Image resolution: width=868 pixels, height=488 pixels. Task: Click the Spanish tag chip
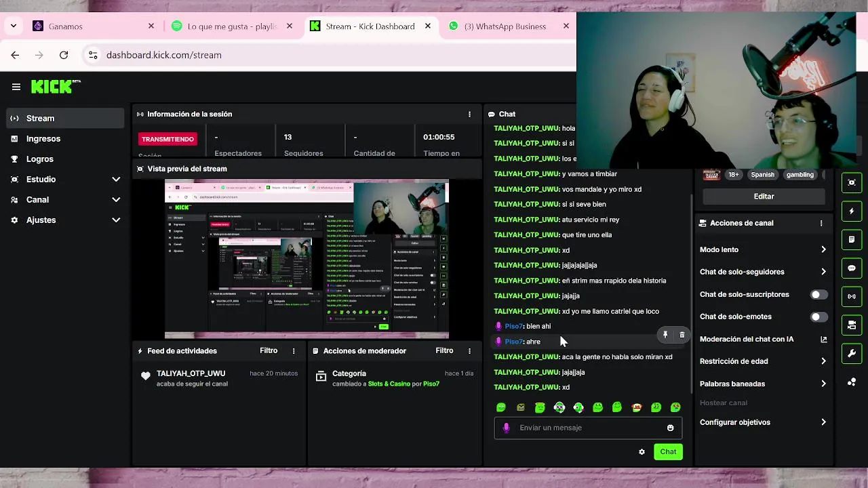point(762,175)
